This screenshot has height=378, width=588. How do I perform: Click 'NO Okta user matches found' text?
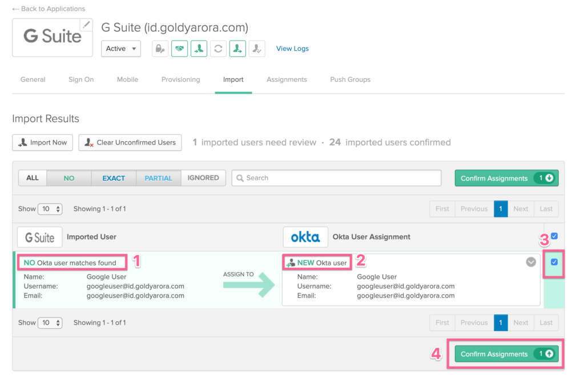[x=70, y=263]
